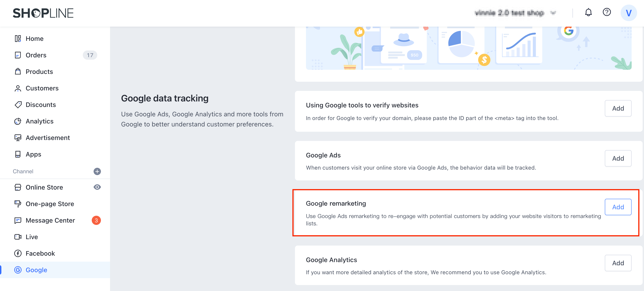
Task: Click Add for Google Ads
Action: coord(618,158)
